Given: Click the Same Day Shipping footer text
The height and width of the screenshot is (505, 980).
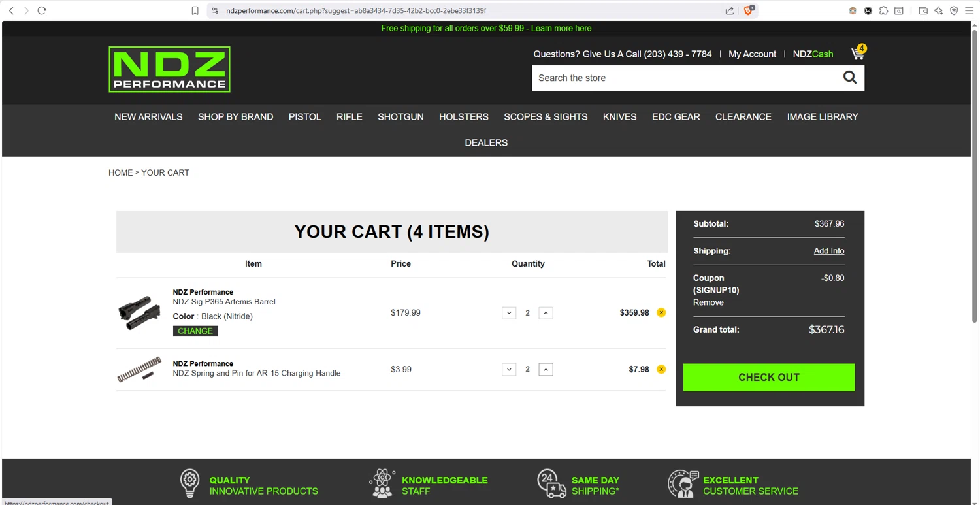Looking at the screenshot, I should coord(596,485).
